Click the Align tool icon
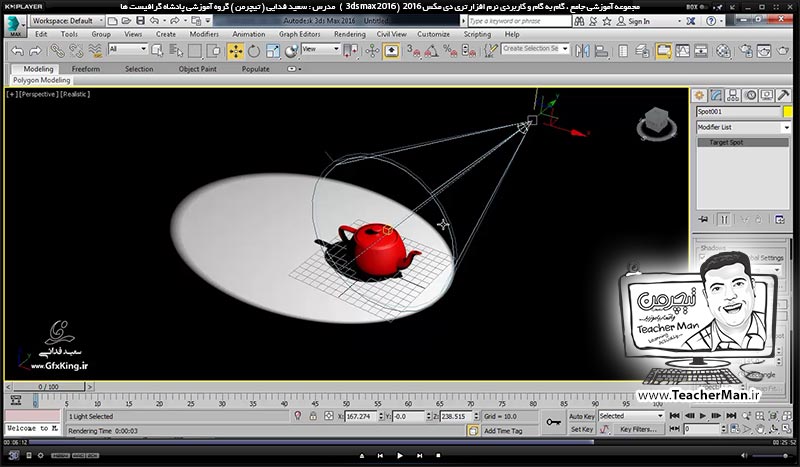Image resolution: width=800 pixels, height=467 pixels. coord(602,51)
